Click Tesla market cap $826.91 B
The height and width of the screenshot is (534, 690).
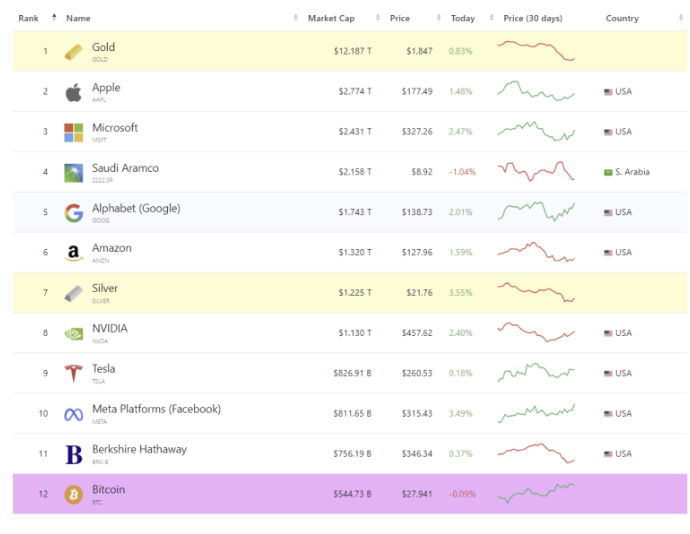(x=352, y=374)
